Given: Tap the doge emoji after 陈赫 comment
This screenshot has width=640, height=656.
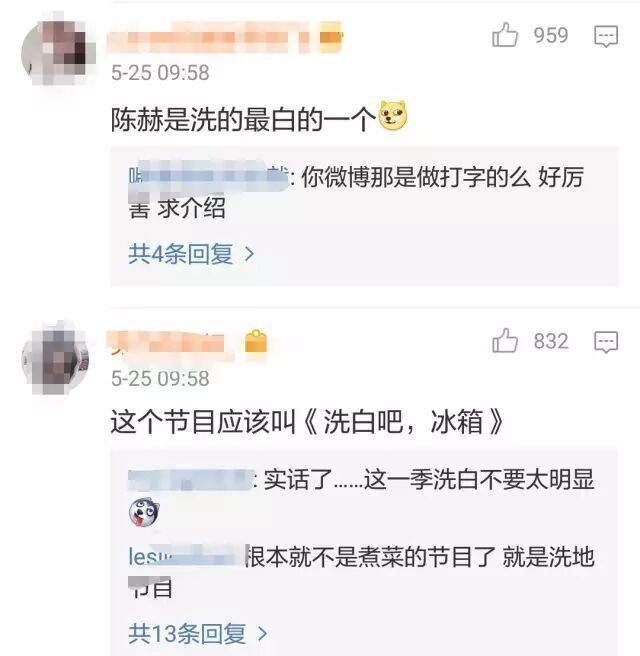Looking at the screenshot, I should point(393,115).
